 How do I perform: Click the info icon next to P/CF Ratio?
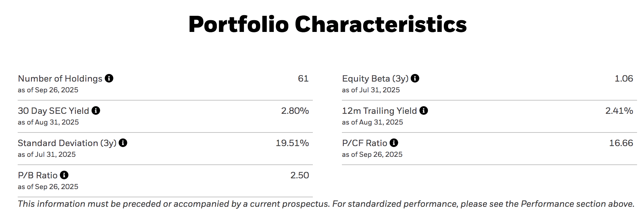coord(394,143)
